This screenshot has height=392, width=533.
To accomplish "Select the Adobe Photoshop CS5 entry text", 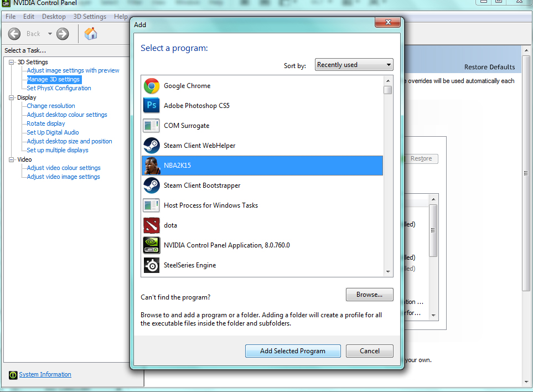I will point(196,105).
